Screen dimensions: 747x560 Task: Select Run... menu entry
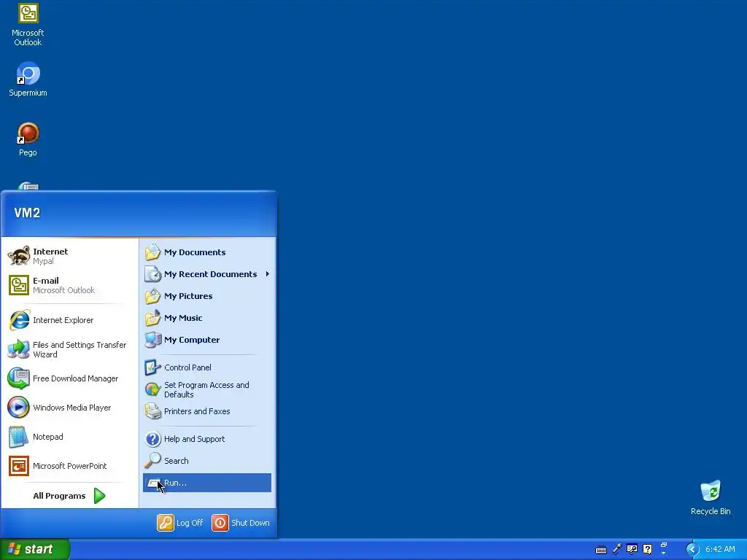pos(206,483)
